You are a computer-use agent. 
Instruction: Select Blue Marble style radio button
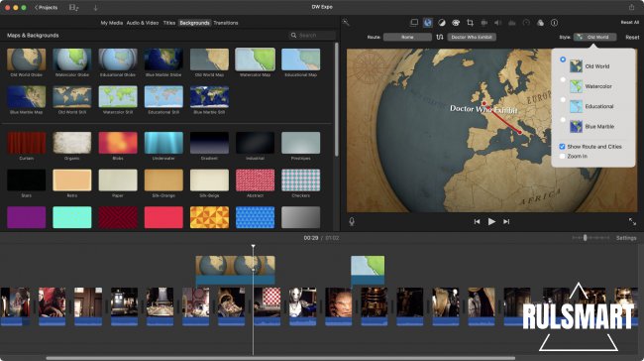(563, 120)
